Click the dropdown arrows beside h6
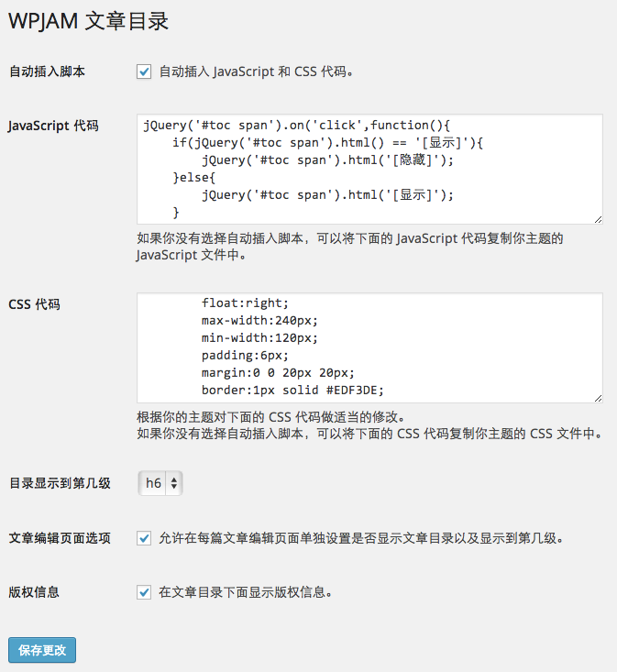The image size is (617, 672). click(174, 483)
